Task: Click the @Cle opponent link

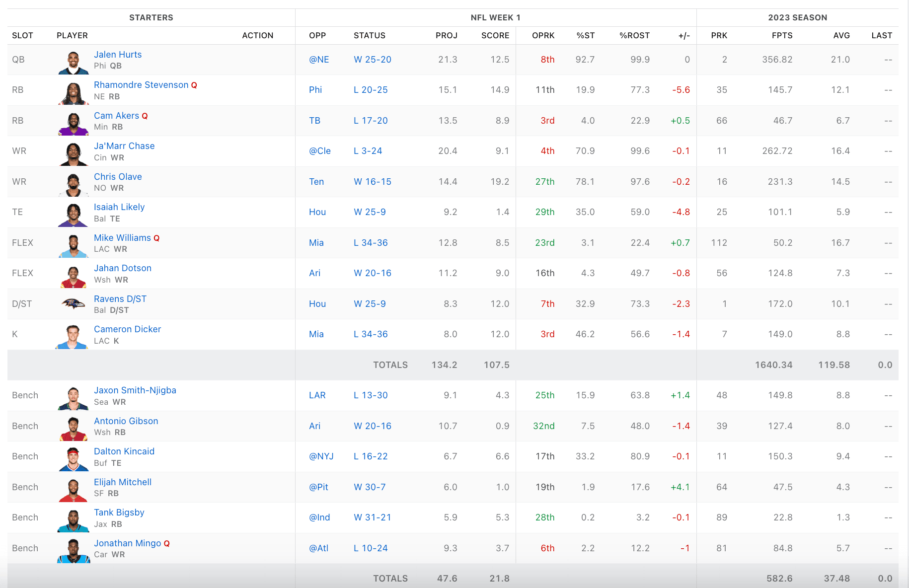Action: click(320, 151)
